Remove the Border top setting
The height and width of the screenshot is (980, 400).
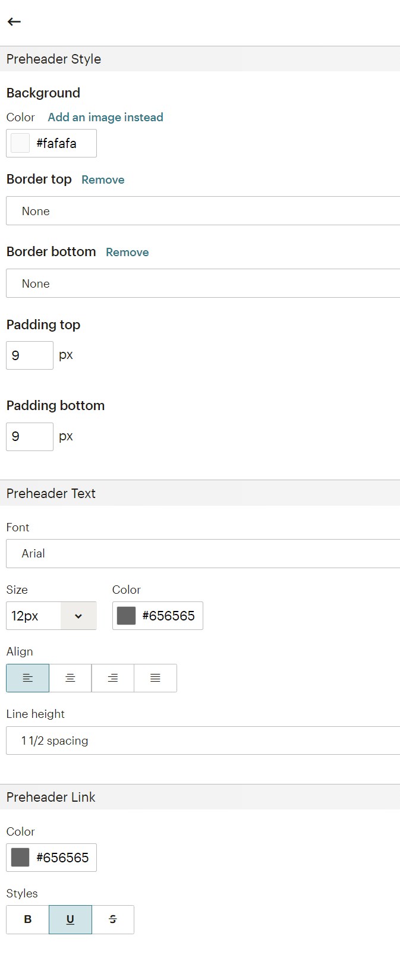pos(103,180)
